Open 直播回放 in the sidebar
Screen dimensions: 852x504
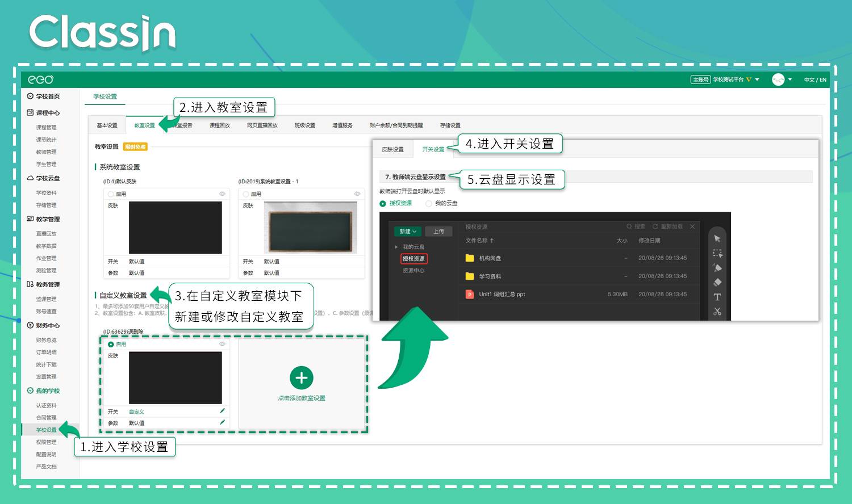[x=46, y=234]
